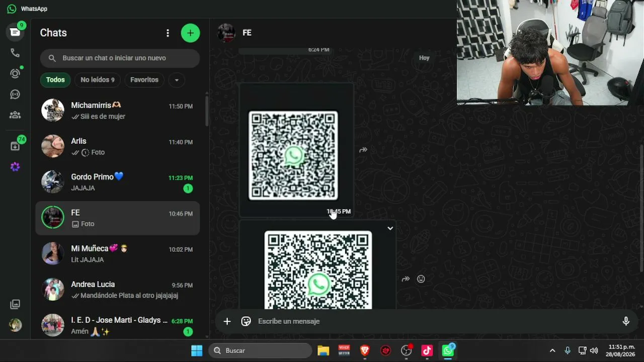The width and height of the screenshot is (644, 362).
Task: Open TikTok from the taskbar
Action: (427, 350)
